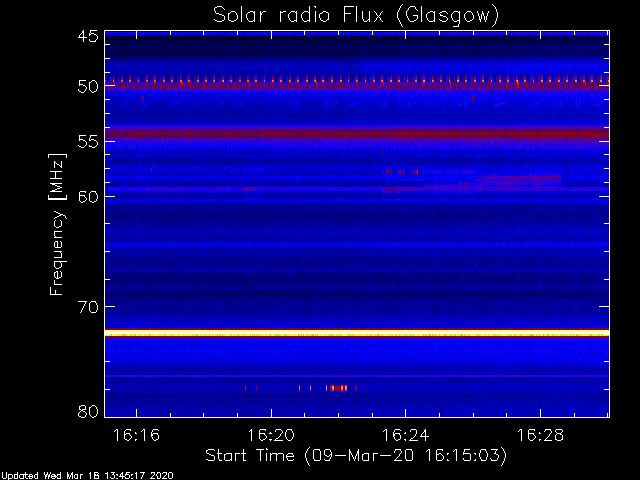
Task: Click the 80 MHz frequency label
Action: pos(88,411)
